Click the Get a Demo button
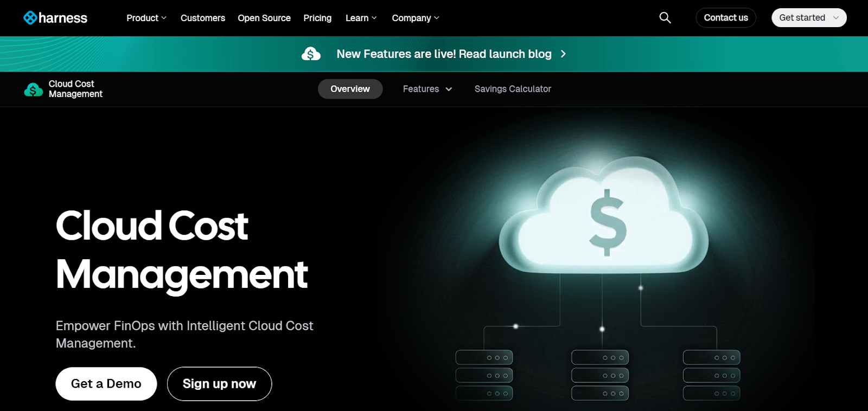868x411 pixels. [x=106, y=384]
